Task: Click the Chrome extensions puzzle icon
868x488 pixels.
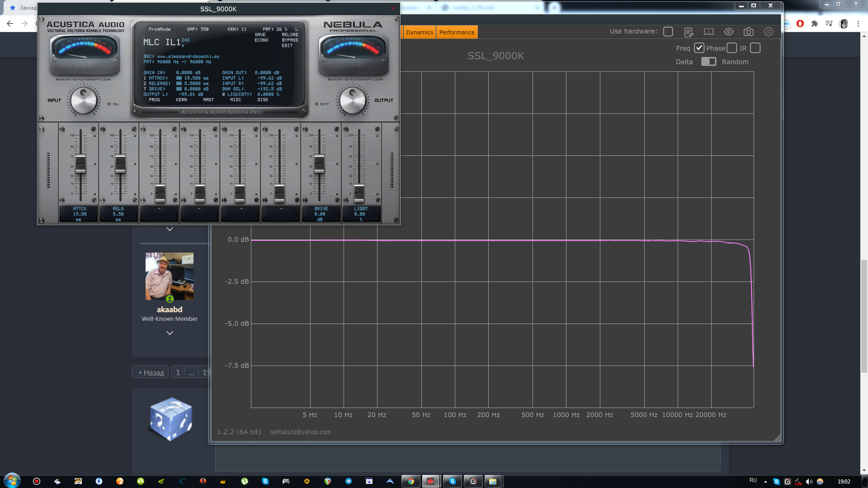Action: pyautogui.click(x=815, y=23)
